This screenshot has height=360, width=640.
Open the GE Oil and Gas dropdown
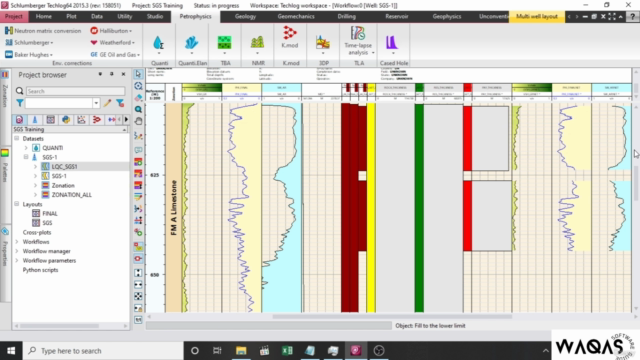click(115, 54)
